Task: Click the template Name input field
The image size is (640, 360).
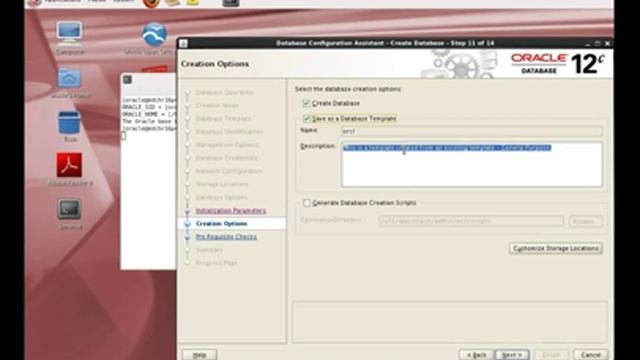Action: tap(471, 131)
